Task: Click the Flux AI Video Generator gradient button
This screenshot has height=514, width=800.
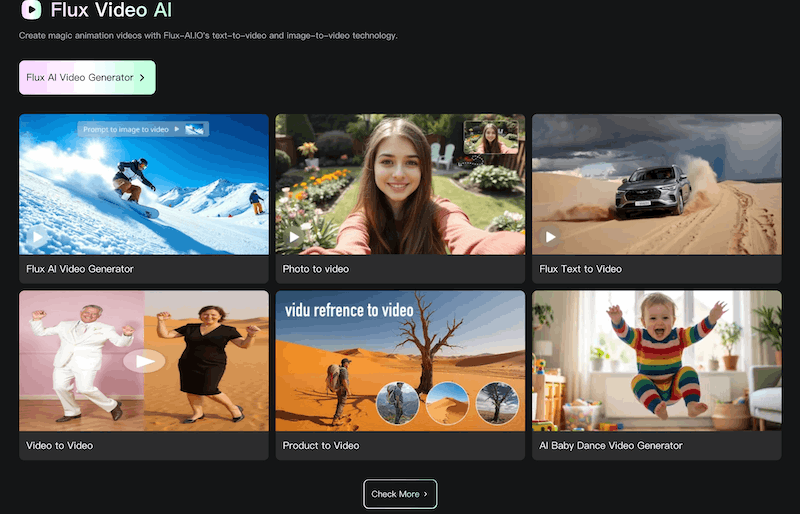Action: click(87, 78)
